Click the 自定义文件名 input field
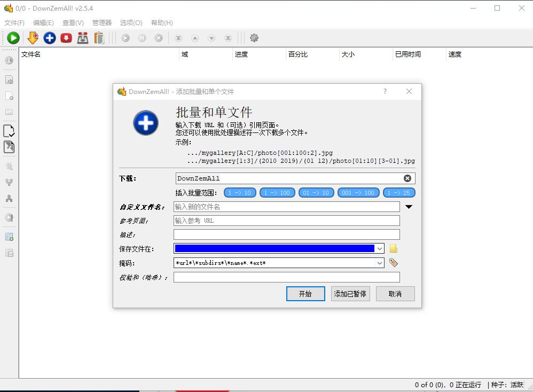 [287, 207]
